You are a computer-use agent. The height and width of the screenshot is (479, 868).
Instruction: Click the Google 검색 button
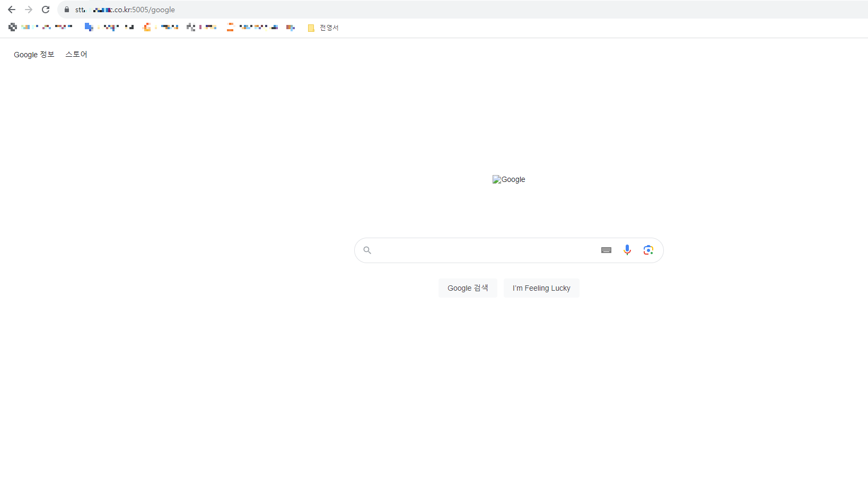pyautogui.click(x=468, y=288)
